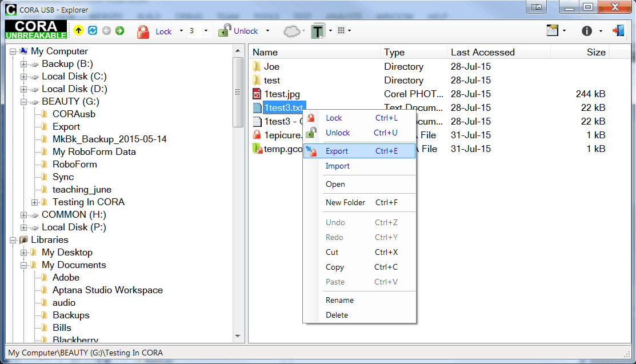Click the Joe folder icon
Screen dimensions: 636x364
click(257, 66)
